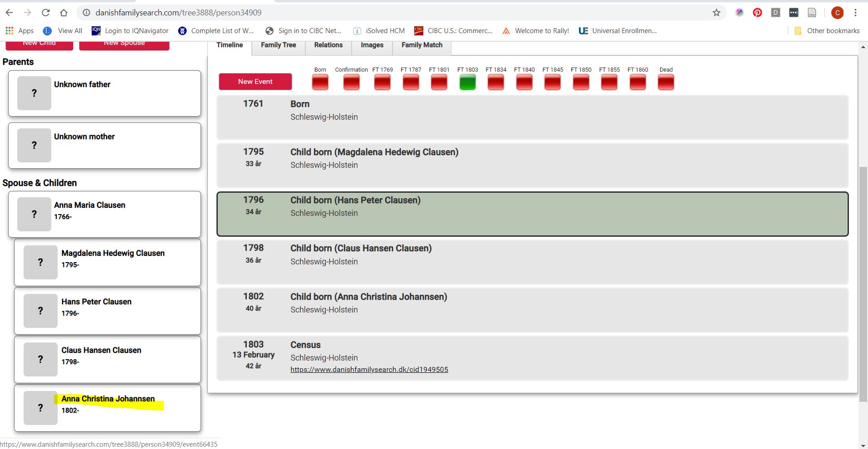Toggle the Born red indicator
This screenshot has width=868, height=449.
click(320, 82)
